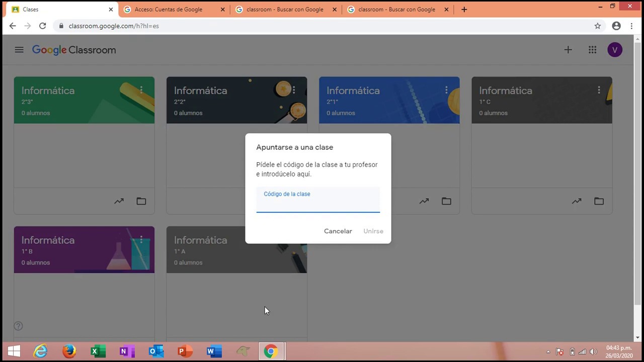
Task: Open gradebook icon on Informática 2°3° card
Action: [x=119, y=201]
